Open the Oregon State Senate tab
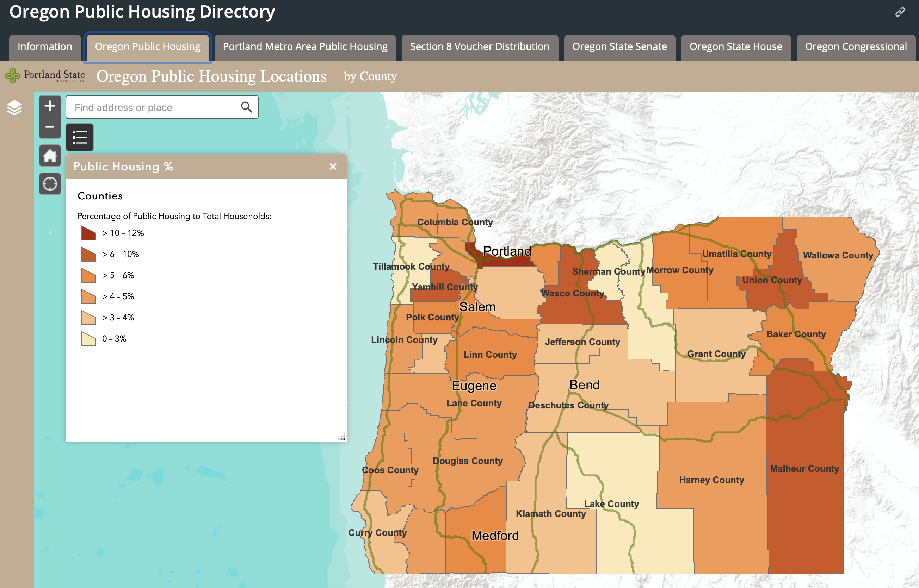The width and height of the screenshot is (919, 588). [619, 46]
